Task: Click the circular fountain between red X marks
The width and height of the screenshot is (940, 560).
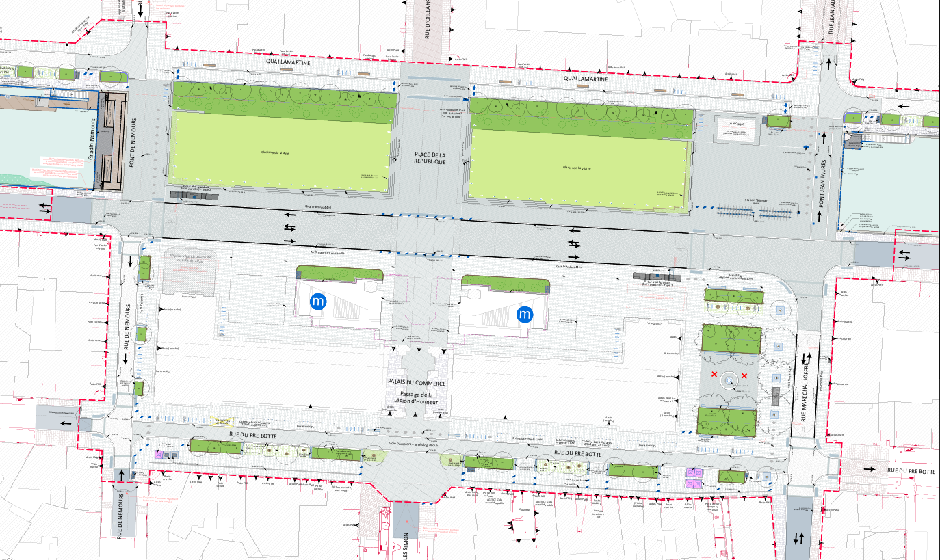Action: (729, 379)
